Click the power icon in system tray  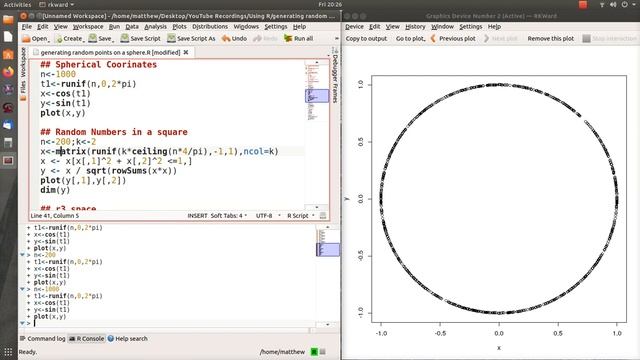pos(624,4)
